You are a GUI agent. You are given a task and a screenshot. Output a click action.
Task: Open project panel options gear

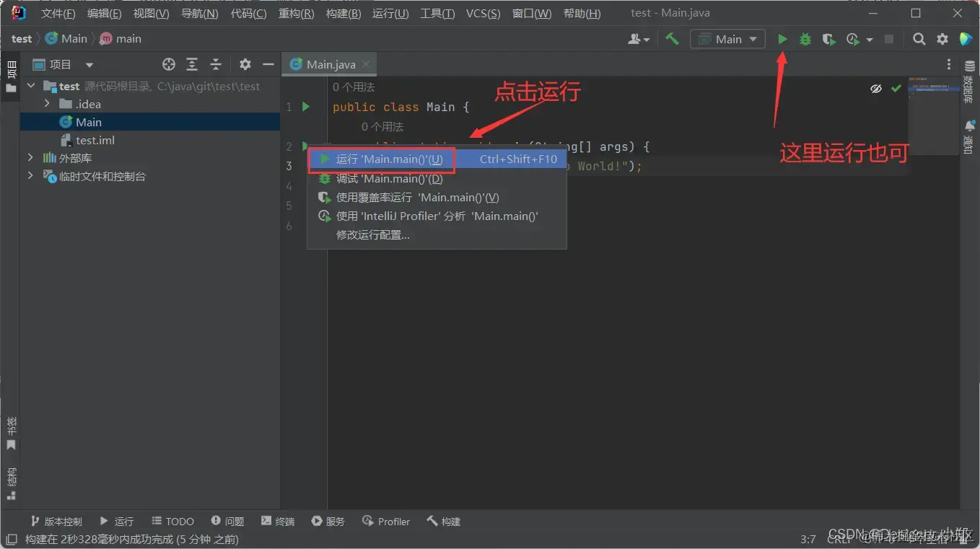point(245,64)
